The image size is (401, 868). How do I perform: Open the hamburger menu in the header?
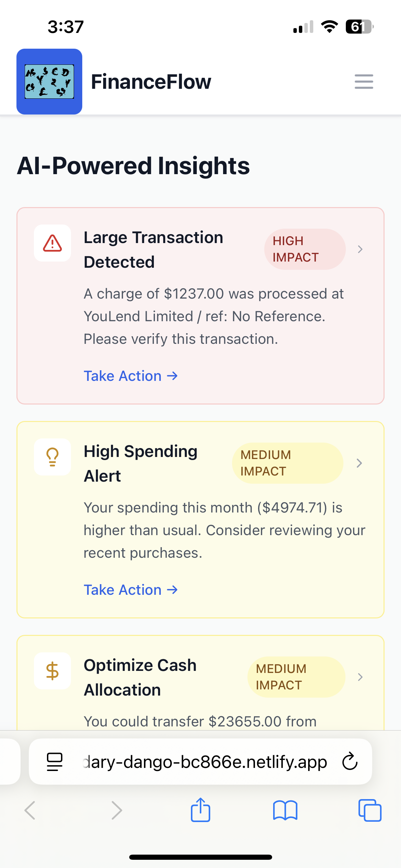[364, 82]
